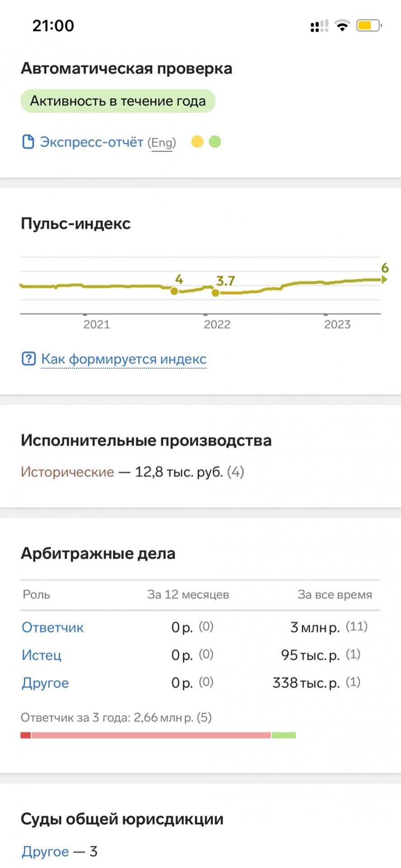Tap the question mark help icon

(x=28, y=359)
